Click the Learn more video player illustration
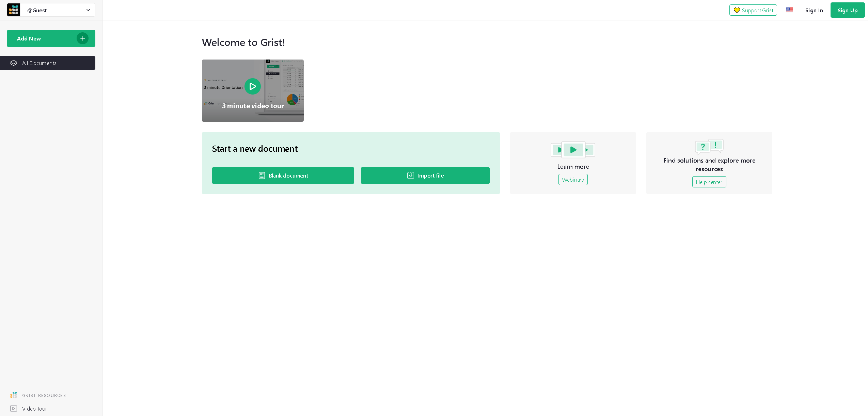 click(x=573, y=150)
